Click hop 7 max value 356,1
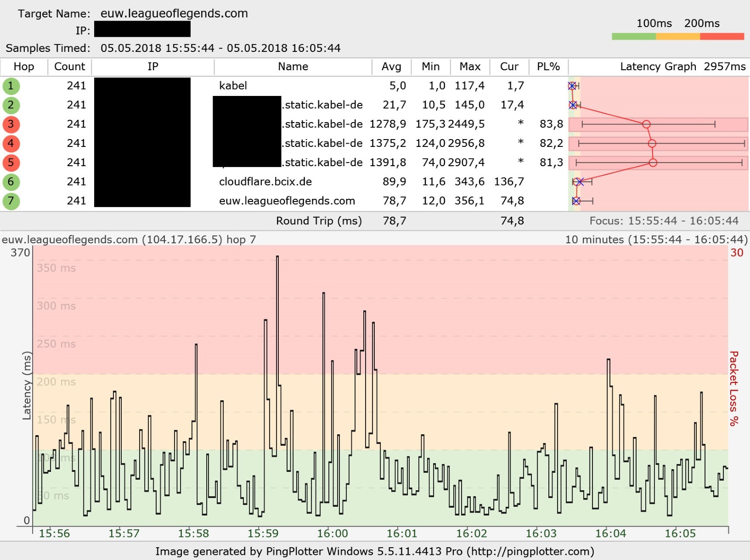 (469, 201)
